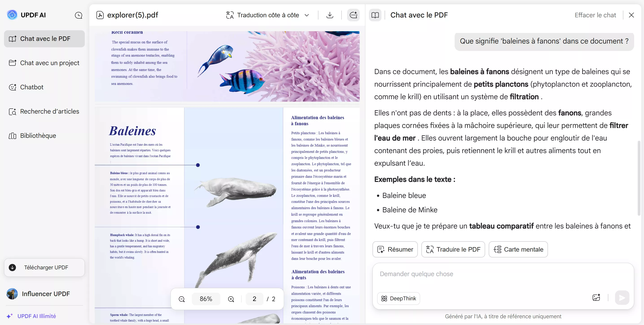Click the Traduire le PDF button
Image resolution: width=644 pixels, height=325 pixels.
(453, 249)
